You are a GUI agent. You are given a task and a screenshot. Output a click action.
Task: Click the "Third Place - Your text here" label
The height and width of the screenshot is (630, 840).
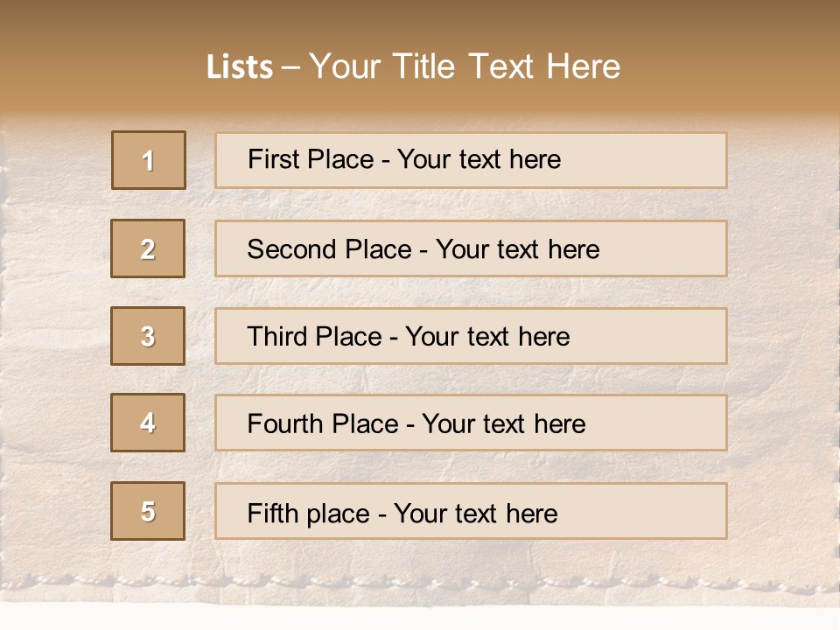(x=408, y=337)
